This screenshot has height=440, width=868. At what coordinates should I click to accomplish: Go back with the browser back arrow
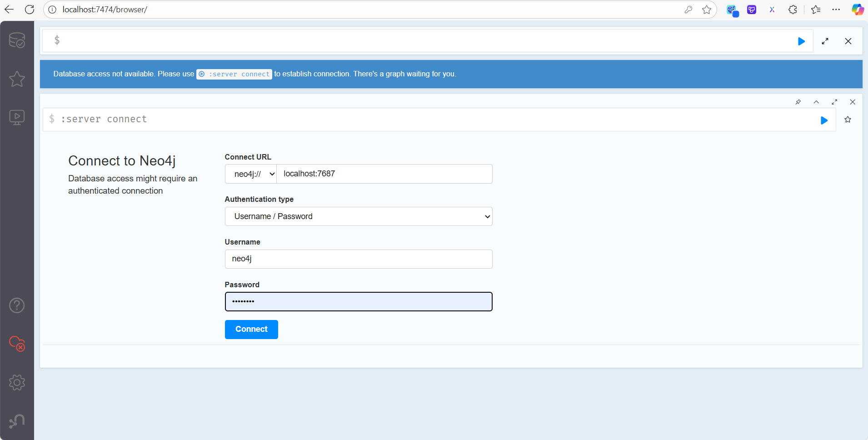click(x=9, y=10)
